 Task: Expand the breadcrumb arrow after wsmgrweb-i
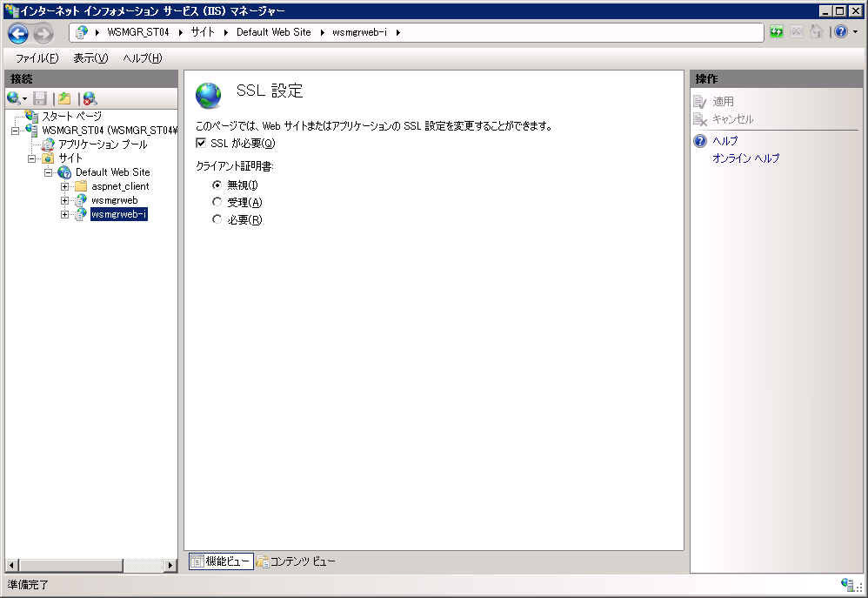(398, 33)
